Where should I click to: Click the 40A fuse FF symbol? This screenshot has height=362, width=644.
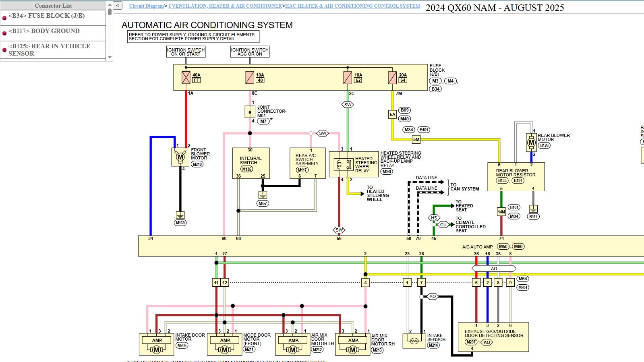click(186, 78)
